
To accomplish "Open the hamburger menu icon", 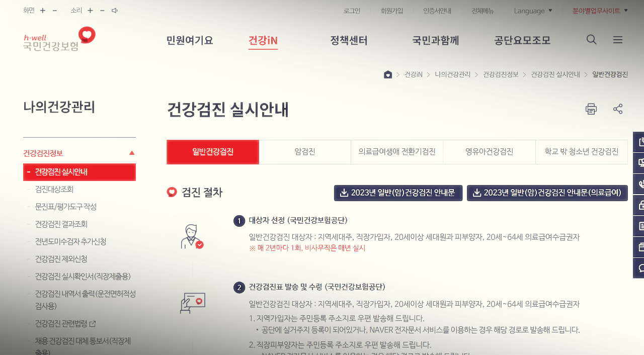I will click(617, 39).
